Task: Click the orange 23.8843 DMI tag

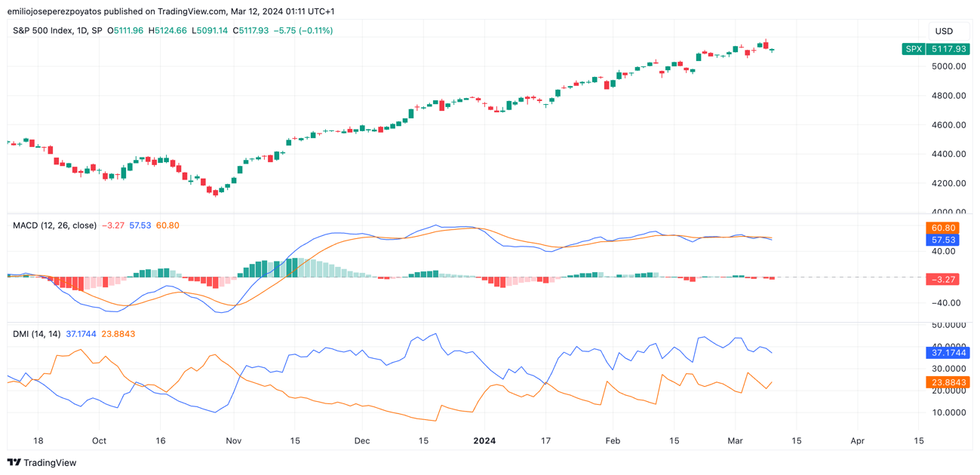Action: tap(948, 382)
